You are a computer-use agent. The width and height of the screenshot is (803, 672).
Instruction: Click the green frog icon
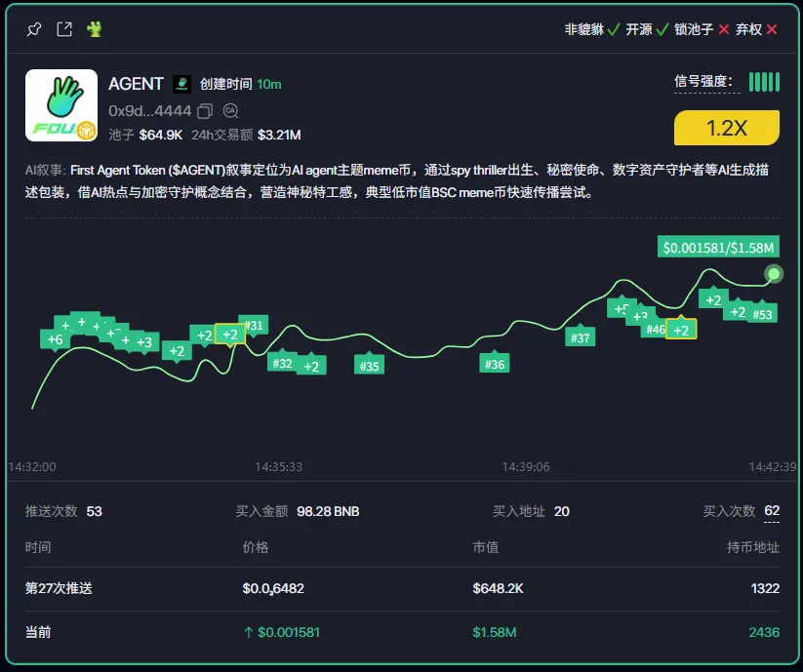click(x=95, y=29)
